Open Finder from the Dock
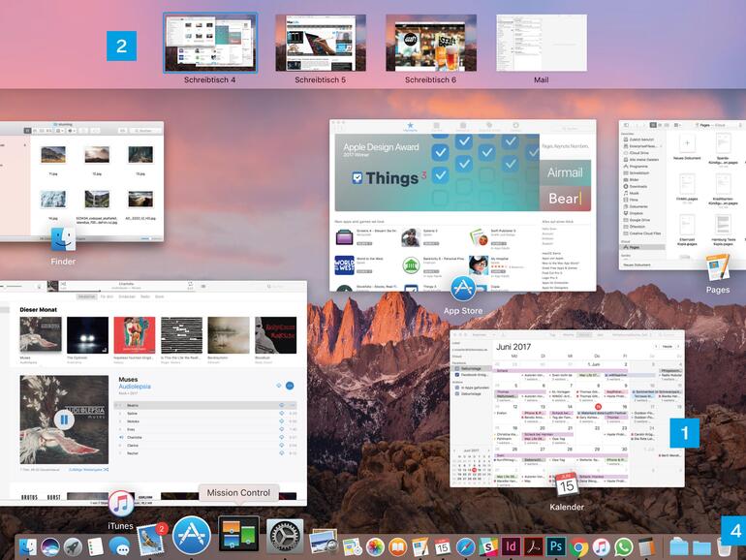 pos(27,547)
